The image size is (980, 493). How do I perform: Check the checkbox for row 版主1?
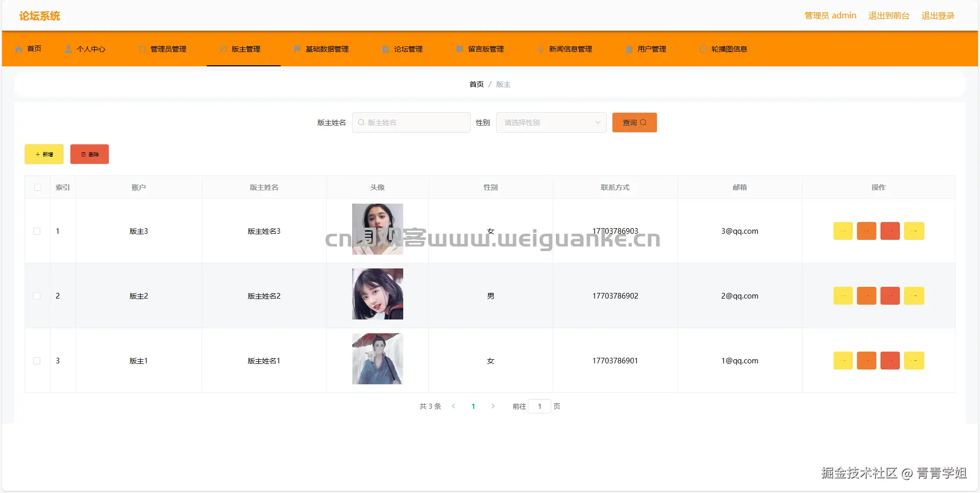pyautogui.click(x=37, y=361)
